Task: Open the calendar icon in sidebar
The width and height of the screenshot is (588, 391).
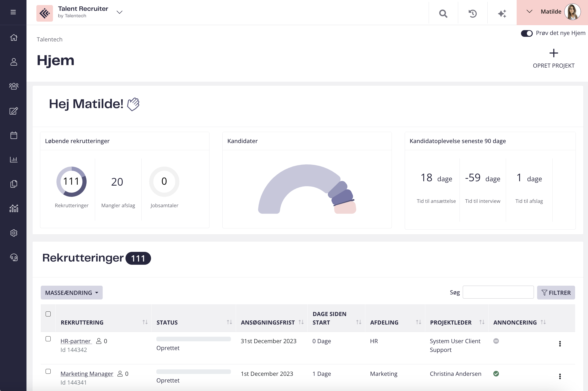Action: click(x=14, y=135)
